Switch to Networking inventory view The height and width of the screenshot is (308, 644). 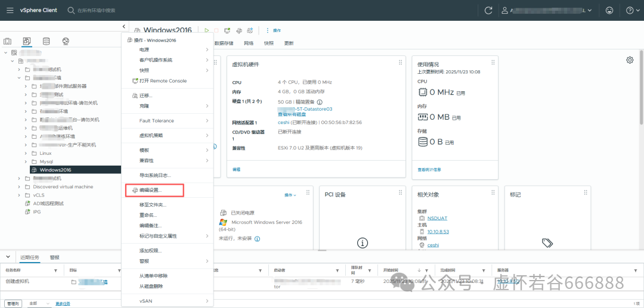pos(66,42)
